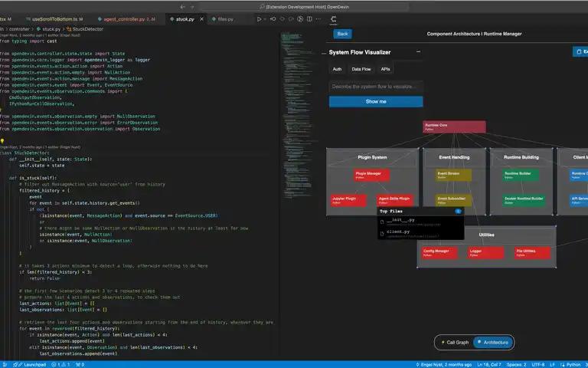Click the Show me button
This screenshot has width=588, height=368.
(x=376, y=101)
